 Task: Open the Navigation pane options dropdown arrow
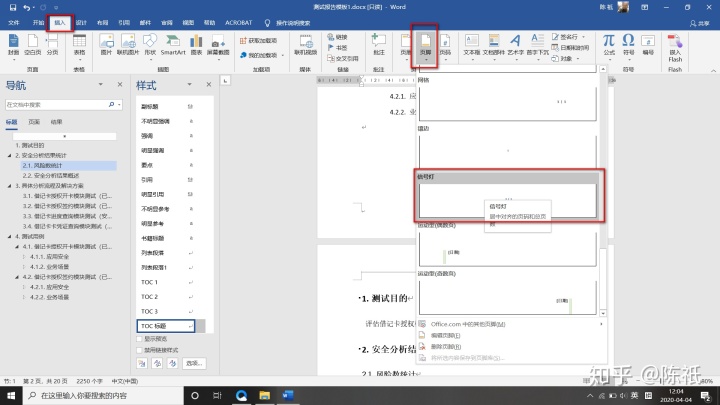[101, 84]
